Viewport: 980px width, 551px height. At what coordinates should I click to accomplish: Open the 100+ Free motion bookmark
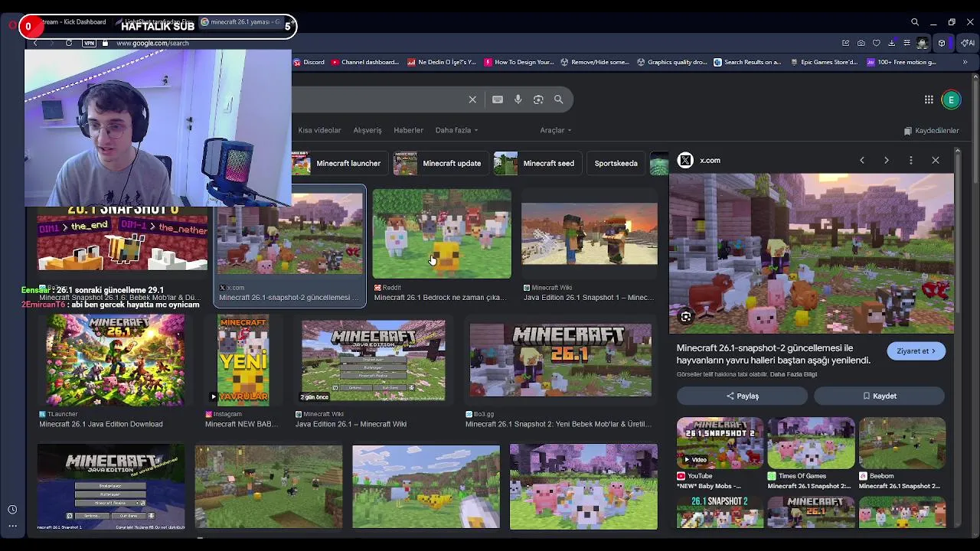(901, 62)
